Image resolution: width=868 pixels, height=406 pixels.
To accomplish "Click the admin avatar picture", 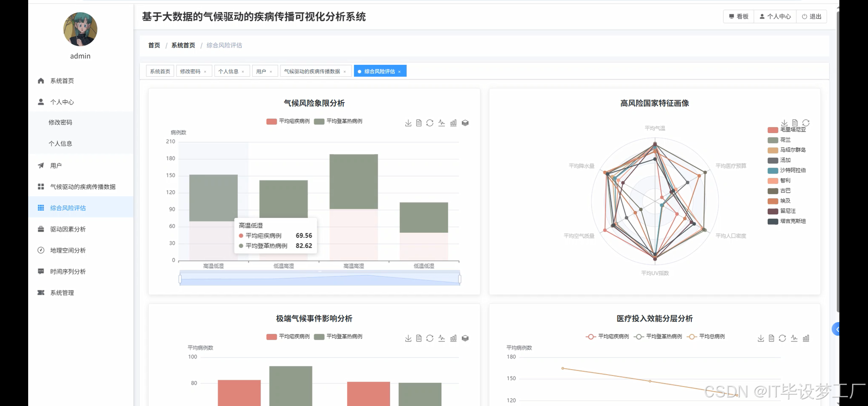I will coord(80,29).
